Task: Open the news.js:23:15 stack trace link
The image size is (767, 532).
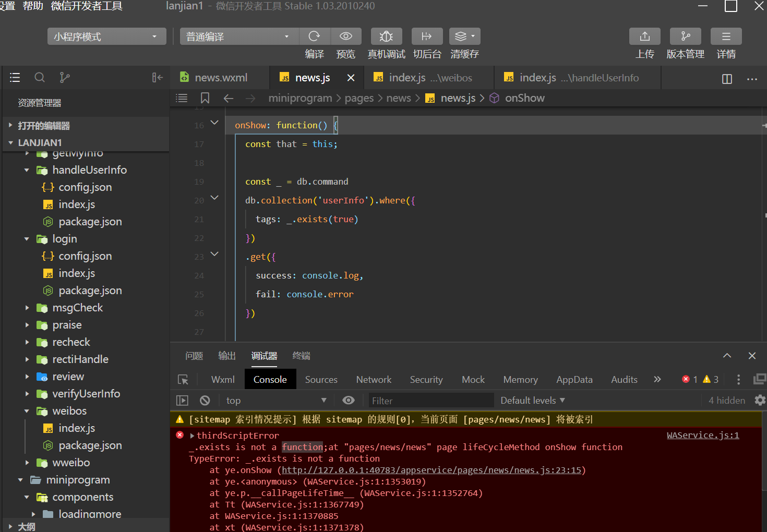Action: (x=432, y=470)
